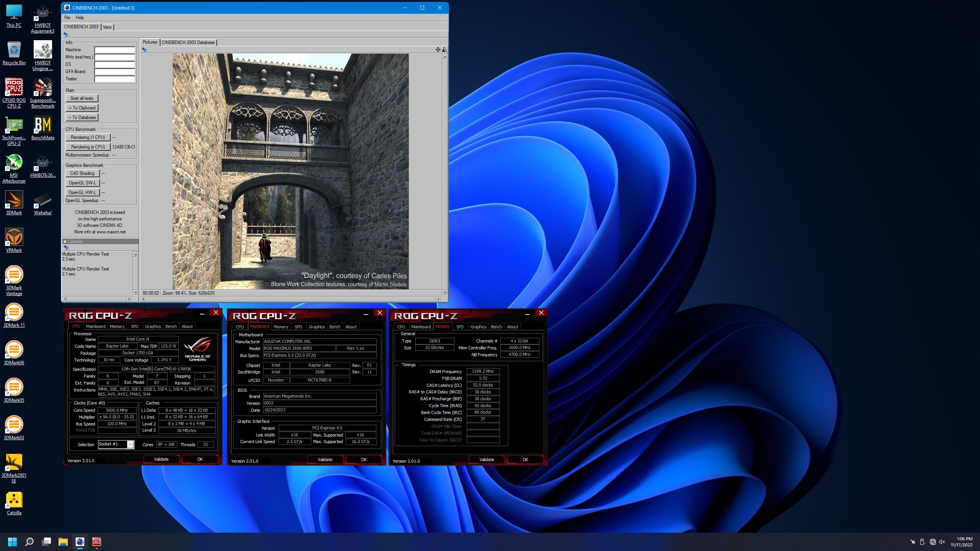Launch MSI Afterburner shortcut

[14, 168]
